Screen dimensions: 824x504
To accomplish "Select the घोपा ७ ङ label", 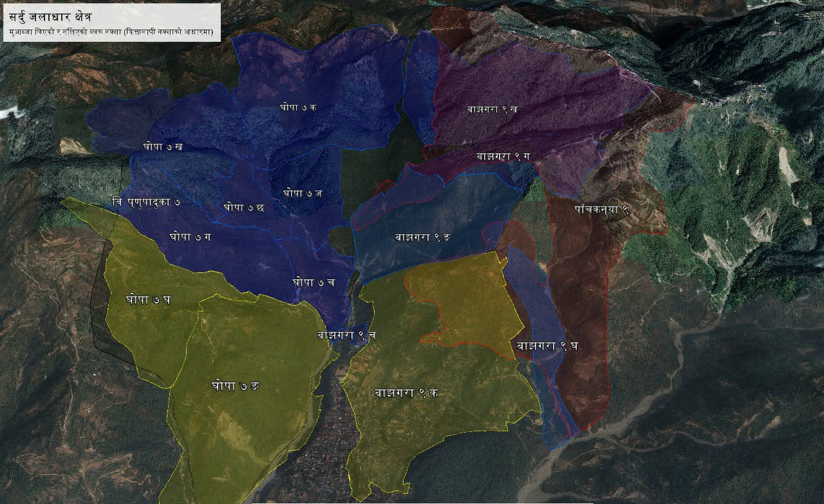I will click(236, 386).
